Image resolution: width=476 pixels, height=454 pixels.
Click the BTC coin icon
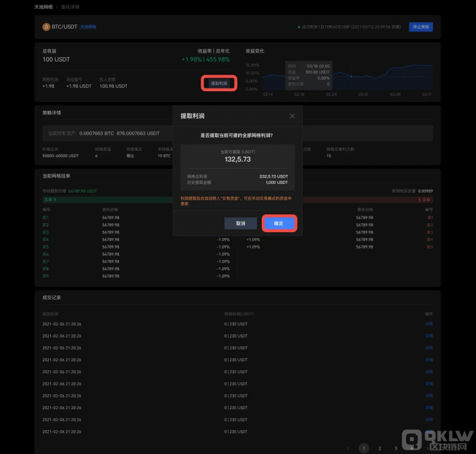click(46, 27)
